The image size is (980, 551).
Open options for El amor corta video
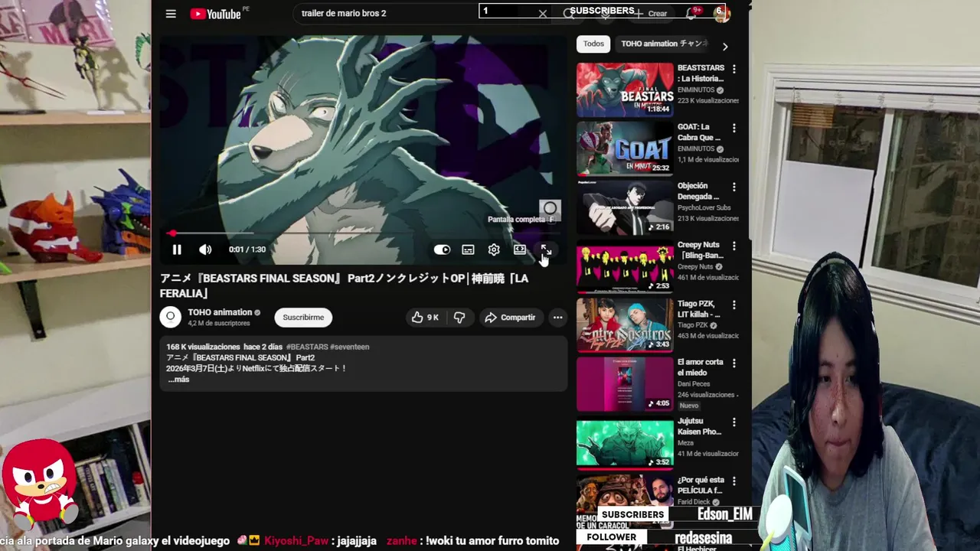click(x=734, y=363)
